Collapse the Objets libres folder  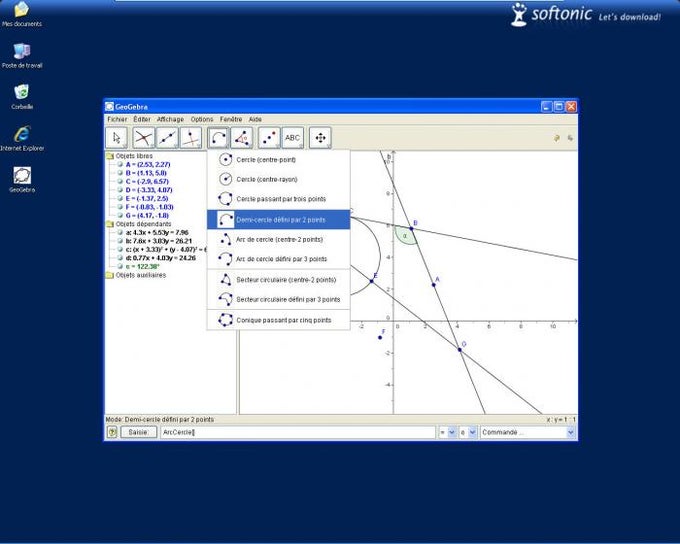pyautogui.click(x=110, y=156)
